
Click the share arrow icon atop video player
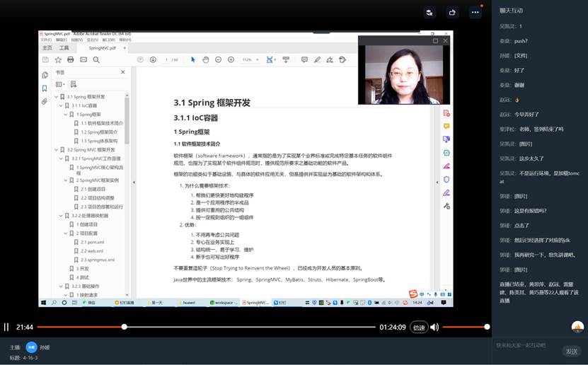click(x=452, y=12)
